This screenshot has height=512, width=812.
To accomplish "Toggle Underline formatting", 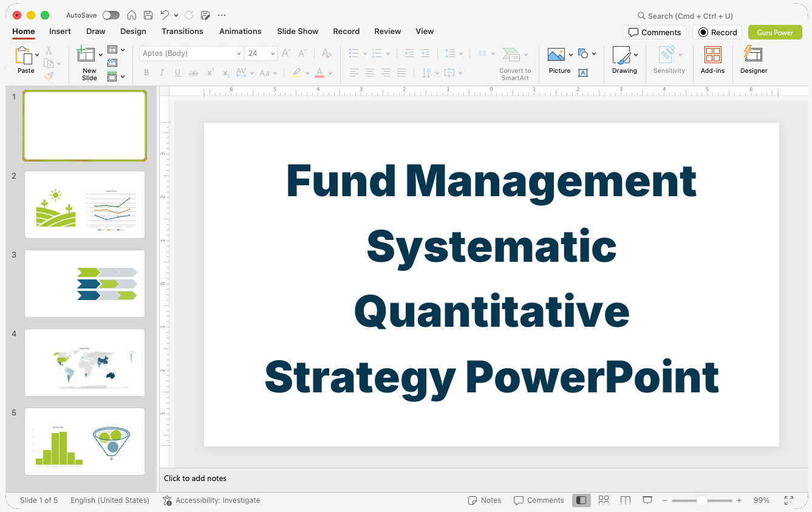I will [x=177, y=73].
